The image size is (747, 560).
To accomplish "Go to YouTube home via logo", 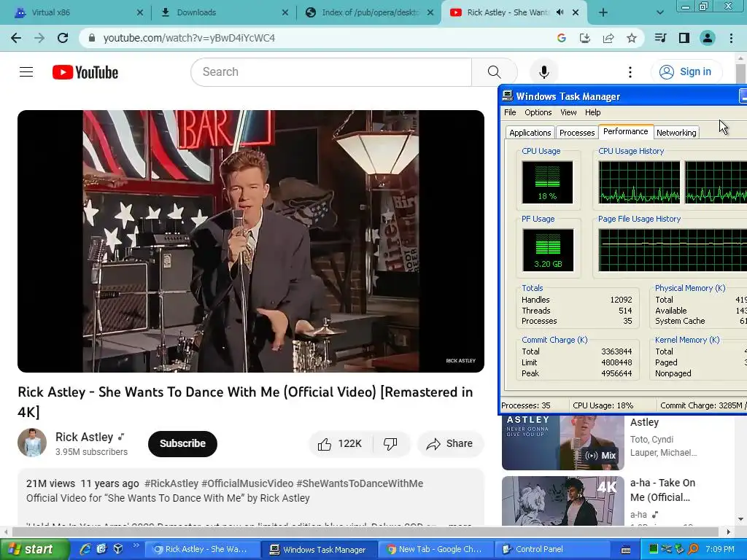I will pyautogui.click(x=85, y=72).
